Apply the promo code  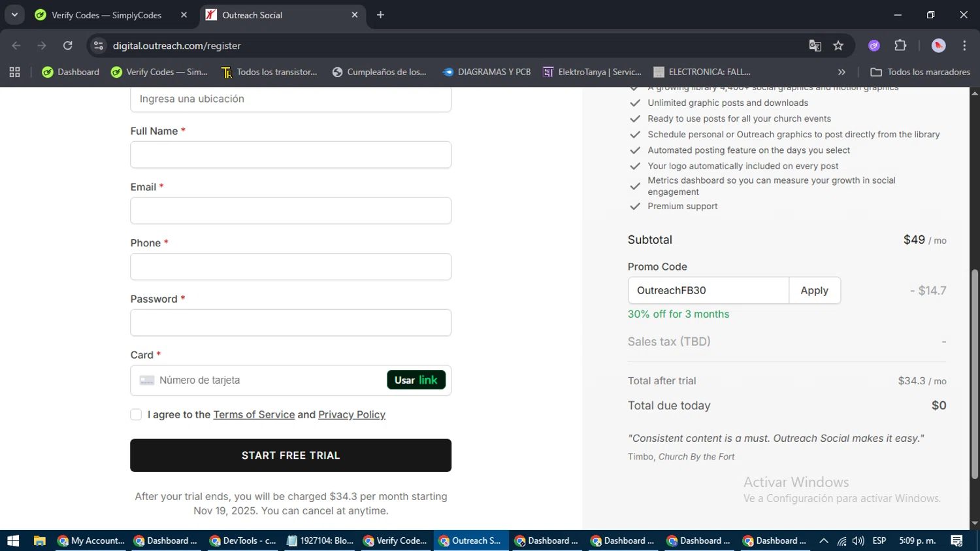point(814,290)
